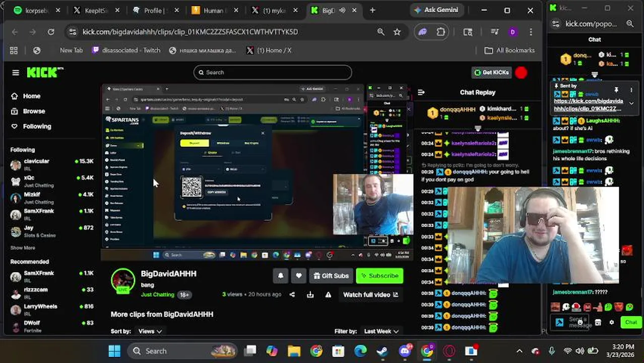Open popout chat settings gear
The width and height of the screenshot is (644, 363).
pos(612,322)
